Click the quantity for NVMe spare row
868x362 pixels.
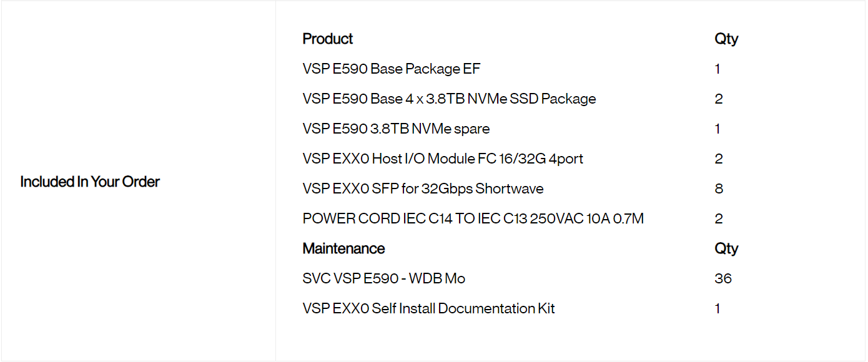[x=718, y=129]
